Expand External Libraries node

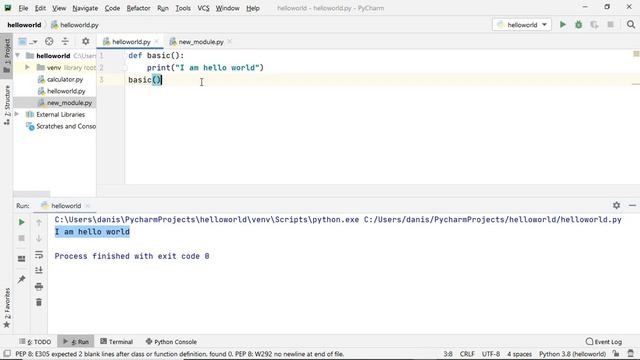(x=17, y=114)
